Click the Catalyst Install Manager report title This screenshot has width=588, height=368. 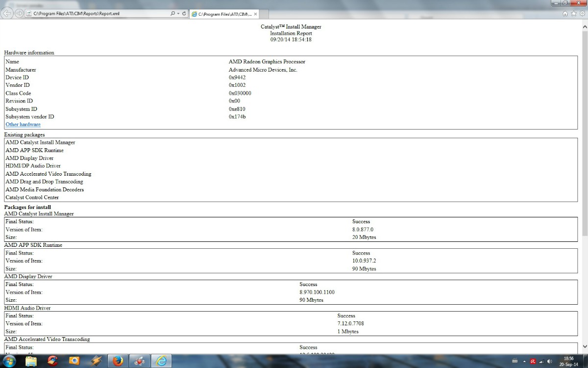coord(291,26)
